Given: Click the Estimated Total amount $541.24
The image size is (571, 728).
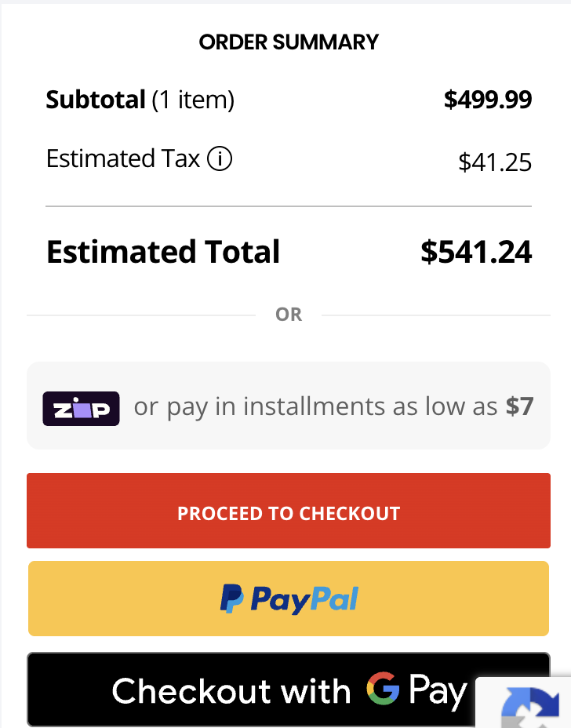Looking at the screenshot, I should pyautogui.click(x=476, y=252).
